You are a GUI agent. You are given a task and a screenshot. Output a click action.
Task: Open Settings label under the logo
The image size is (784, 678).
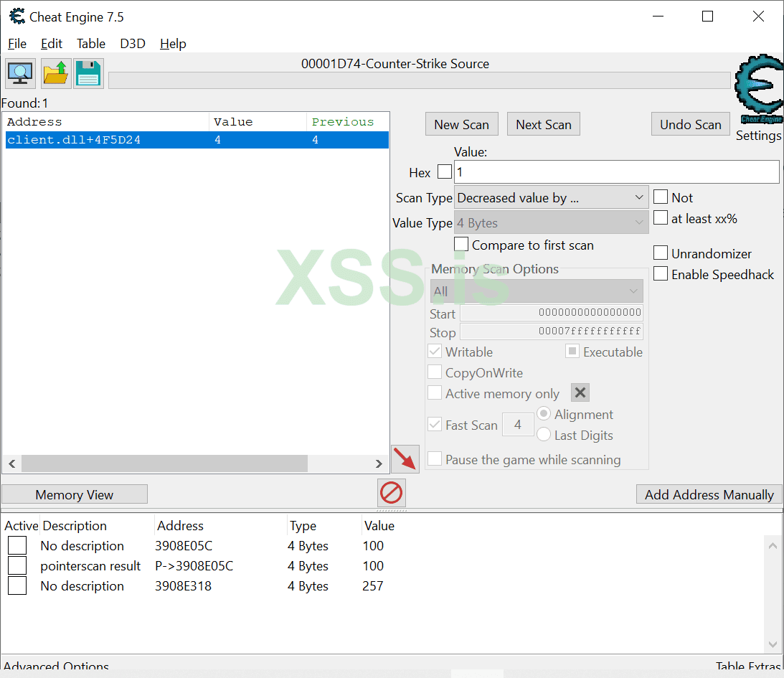(x=758, y=136)
